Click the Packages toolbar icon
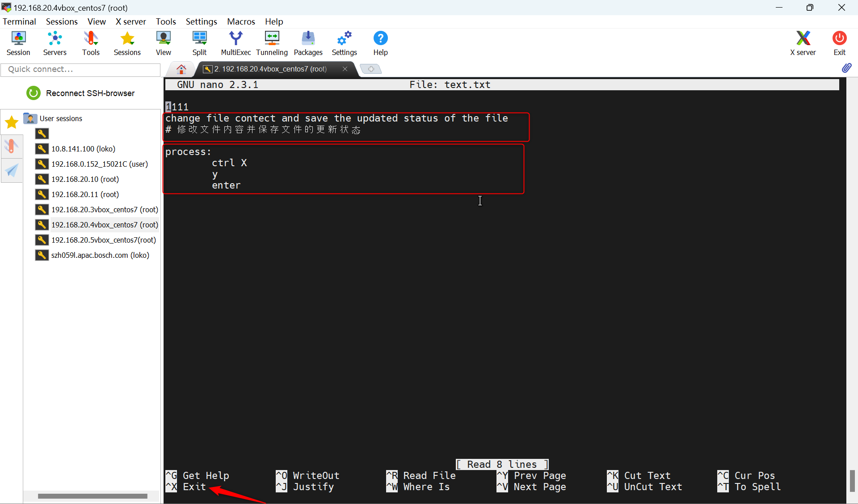The height and width of the screenshot is (504, 858). pos(308,43)
